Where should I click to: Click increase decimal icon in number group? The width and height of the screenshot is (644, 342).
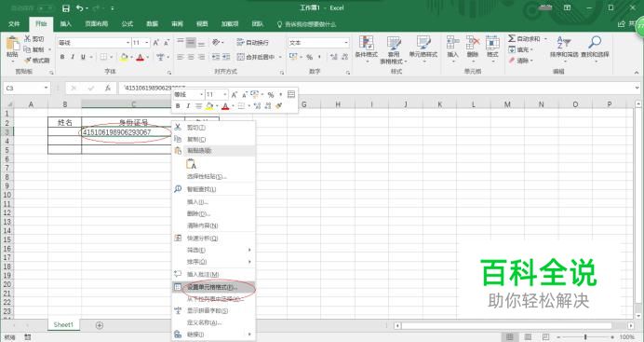[334, 57]
